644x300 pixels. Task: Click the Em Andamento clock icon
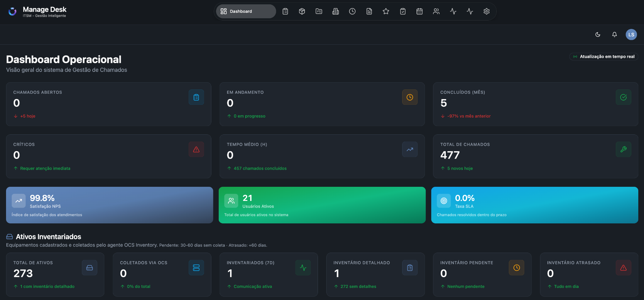[x=410, y=97]
